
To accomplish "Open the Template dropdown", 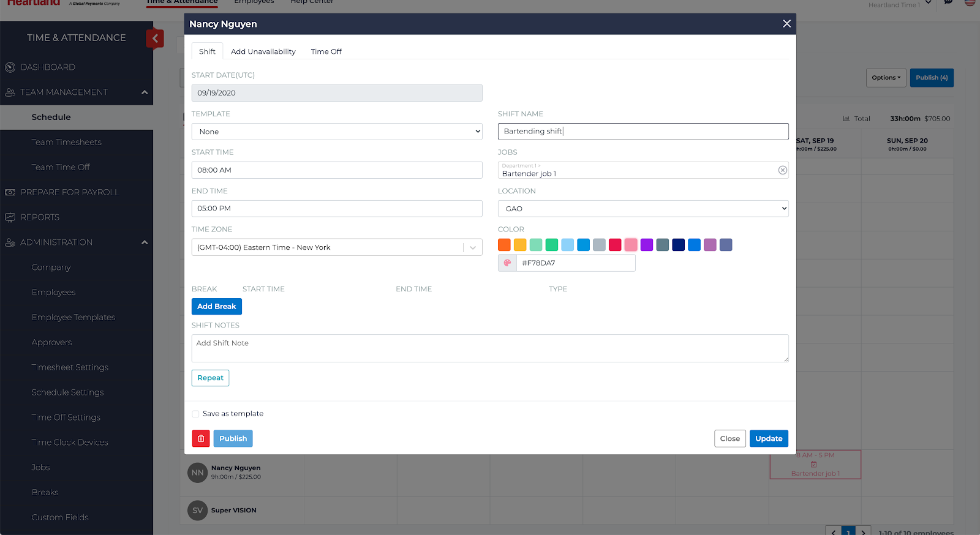I will pos(336,132).
